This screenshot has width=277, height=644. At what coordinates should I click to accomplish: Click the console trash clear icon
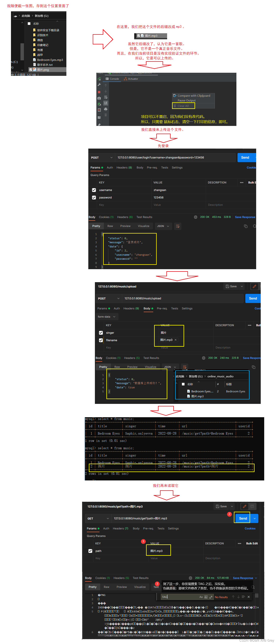click(106, 115)
